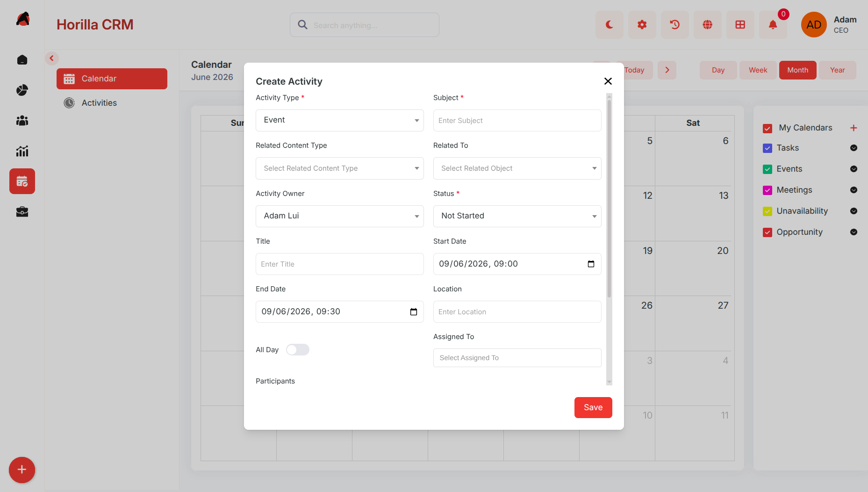Open settings gear icon in header

coord(642,25)
